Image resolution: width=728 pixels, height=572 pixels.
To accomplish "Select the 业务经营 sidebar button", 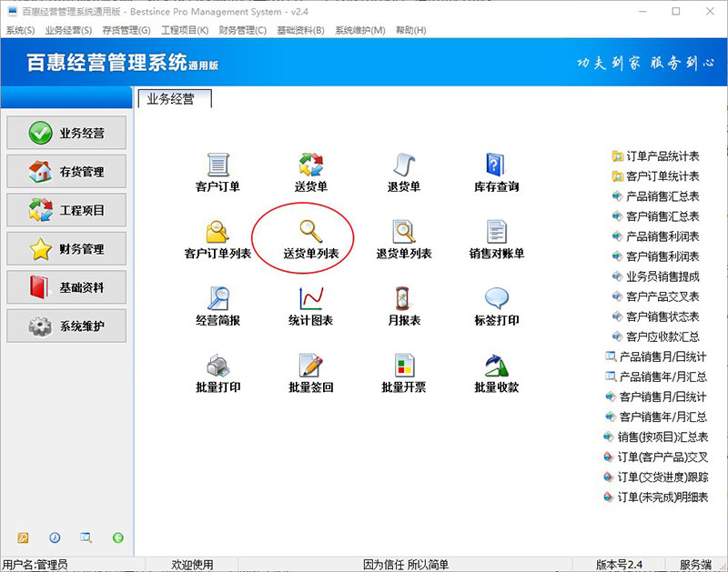I will (x=66, y=133).
